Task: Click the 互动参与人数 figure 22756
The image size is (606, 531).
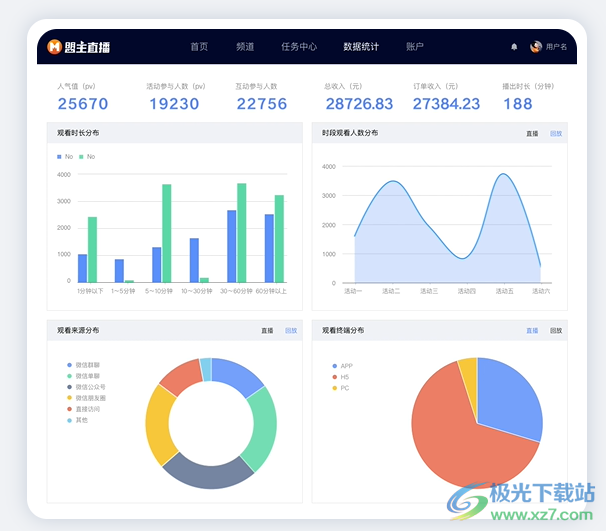Action: coord(262,104)
